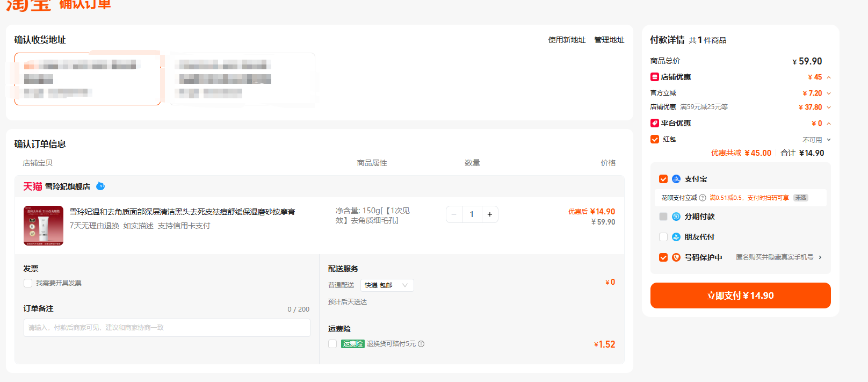Click the Alipay 支付宝 icon

click(676, 179)
